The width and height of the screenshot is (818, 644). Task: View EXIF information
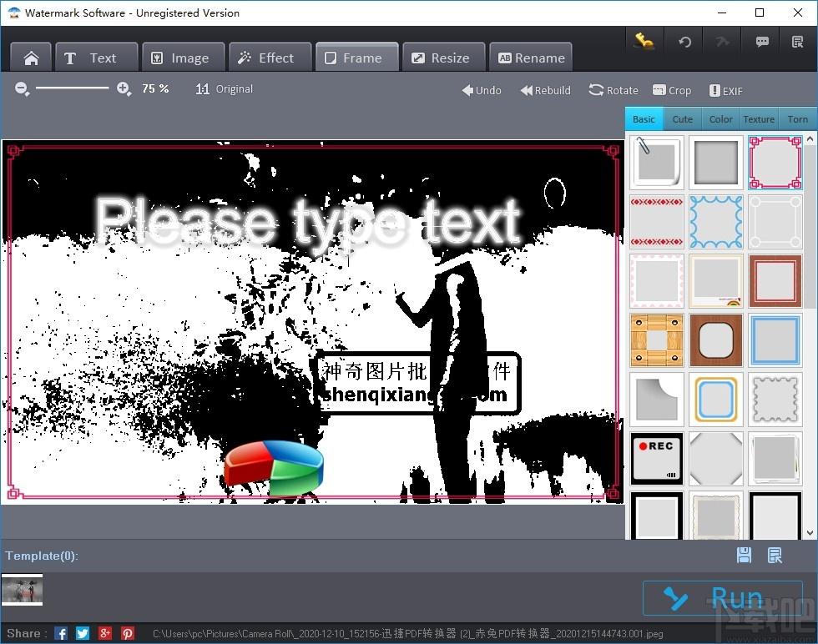coord(725,91)
